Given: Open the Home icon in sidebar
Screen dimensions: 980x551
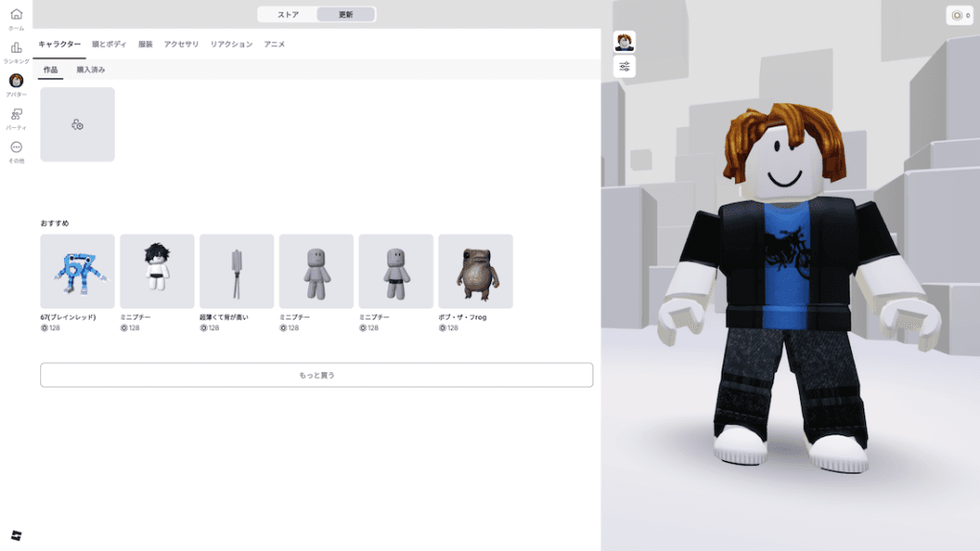Looking at the screenshot, I should coord(16,14).
